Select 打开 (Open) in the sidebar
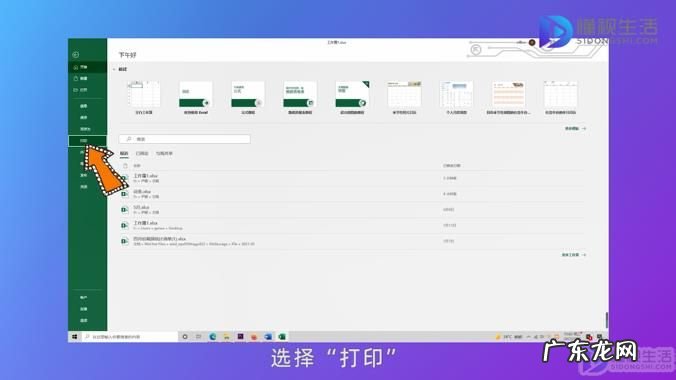 point(88,90)
